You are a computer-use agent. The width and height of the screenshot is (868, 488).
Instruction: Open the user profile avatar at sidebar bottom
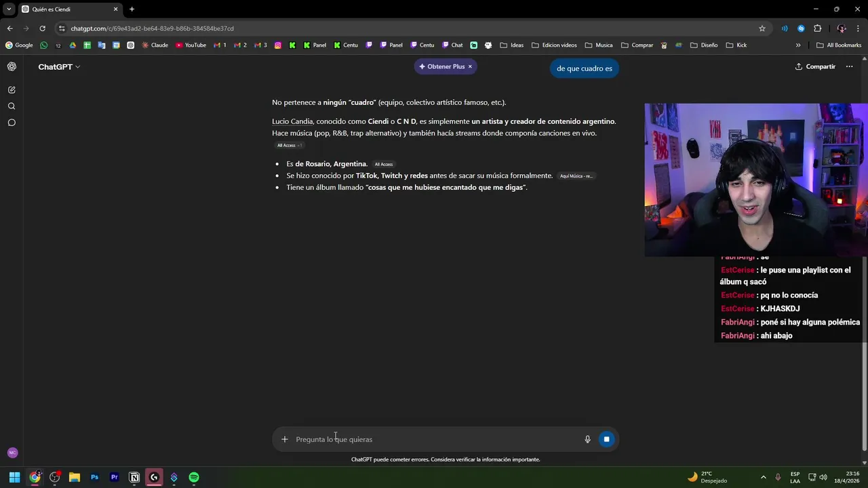click(12, 453)
